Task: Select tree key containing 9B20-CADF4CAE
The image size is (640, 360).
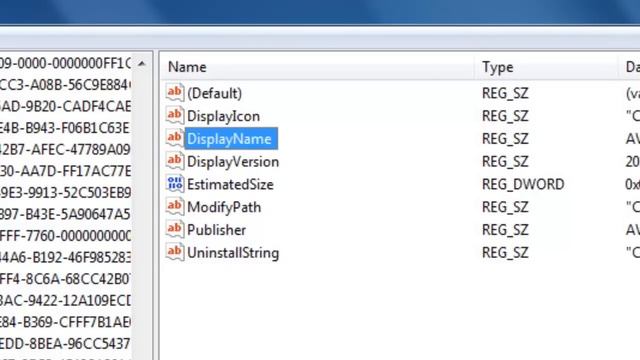Action: 65,107
